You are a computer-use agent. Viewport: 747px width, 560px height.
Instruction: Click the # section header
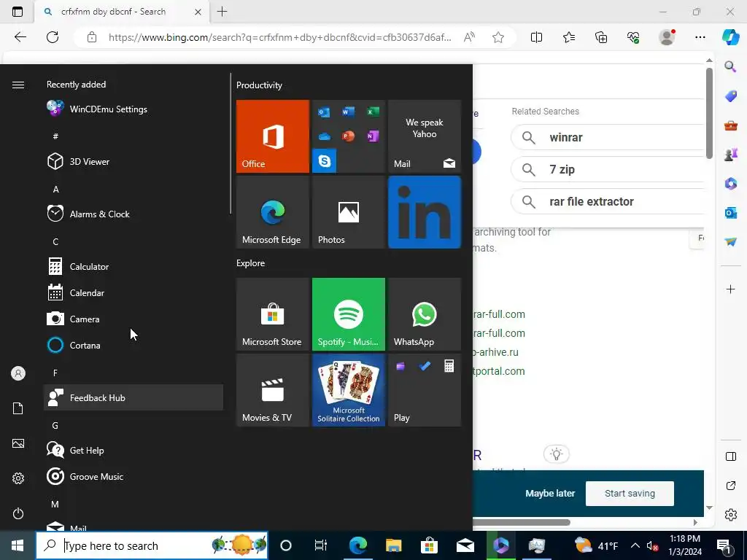tap(55, 136)
